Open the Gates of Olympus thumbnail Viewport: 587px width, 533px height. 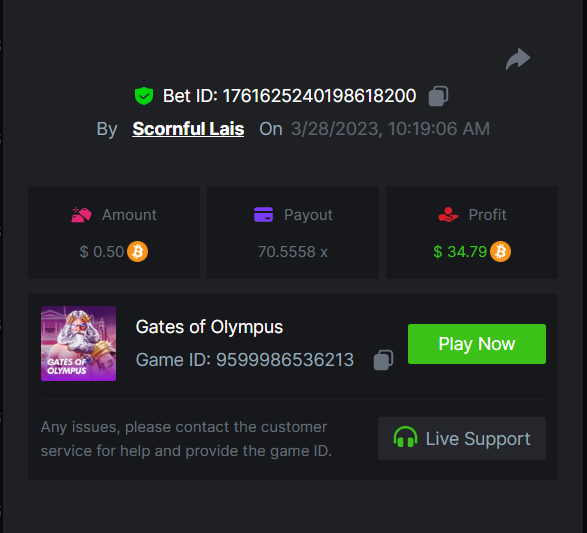(79, 344)
